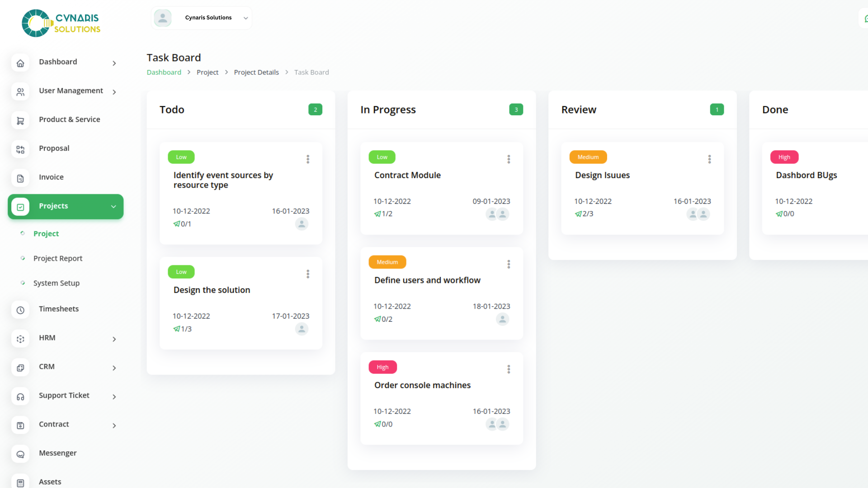Click the Support Ticket headset icon

click(20, 397)
